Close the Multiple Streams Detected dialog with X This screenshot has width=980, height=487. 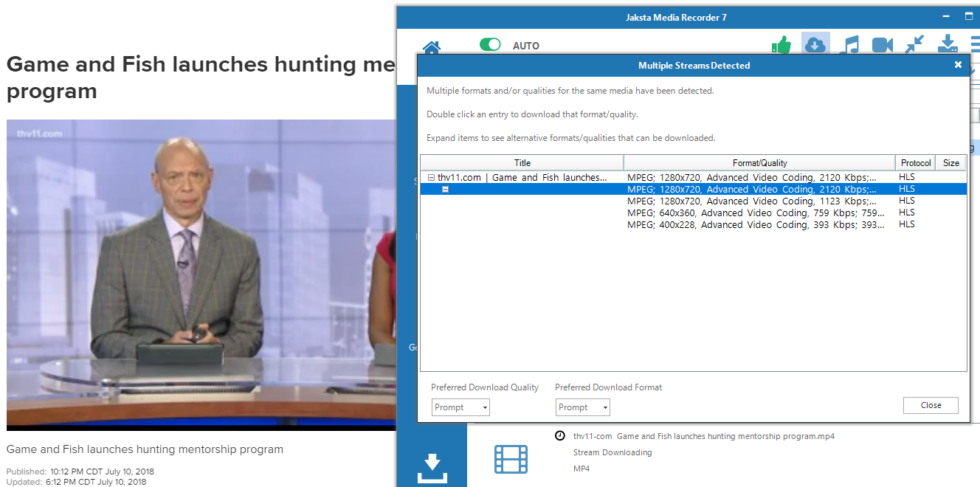[x=958, y=65]
